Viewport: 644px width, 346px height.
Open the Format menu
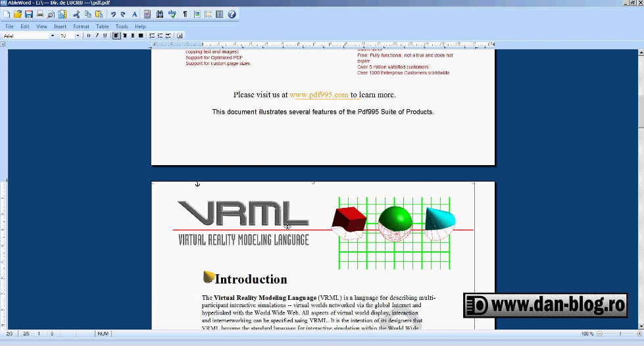pyautogui.click(x=81, y=26)
